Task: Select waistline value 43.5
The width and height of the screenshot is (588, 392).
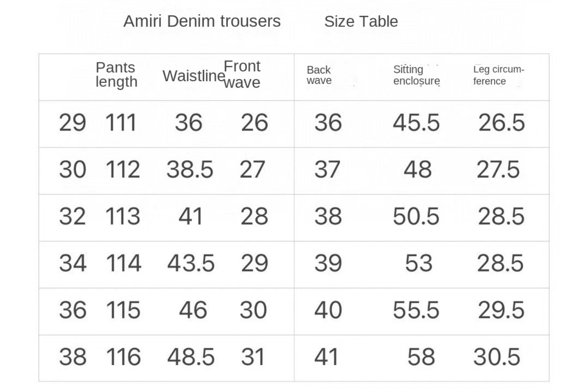Action: (191, 263)
